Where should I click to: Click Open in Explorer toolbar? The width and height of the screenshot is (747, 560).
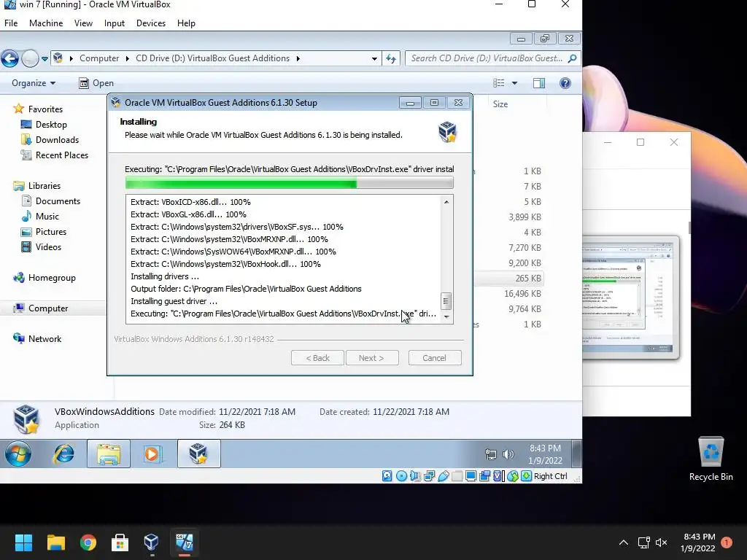(96, 83)
